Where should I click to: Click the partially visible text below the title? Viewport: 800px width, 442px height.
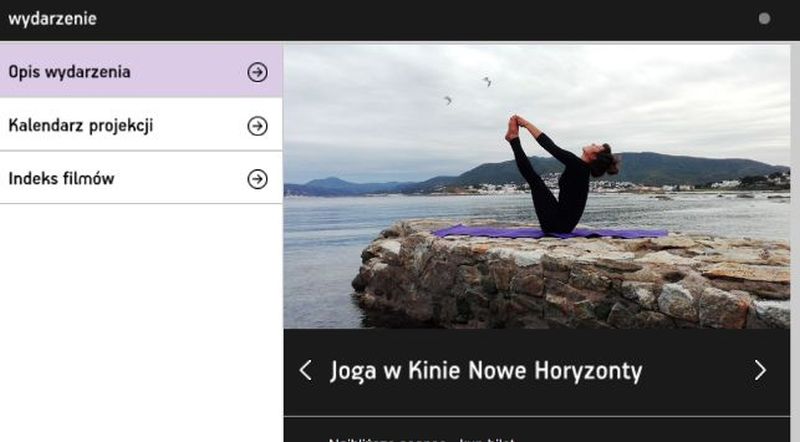[420, 438]
